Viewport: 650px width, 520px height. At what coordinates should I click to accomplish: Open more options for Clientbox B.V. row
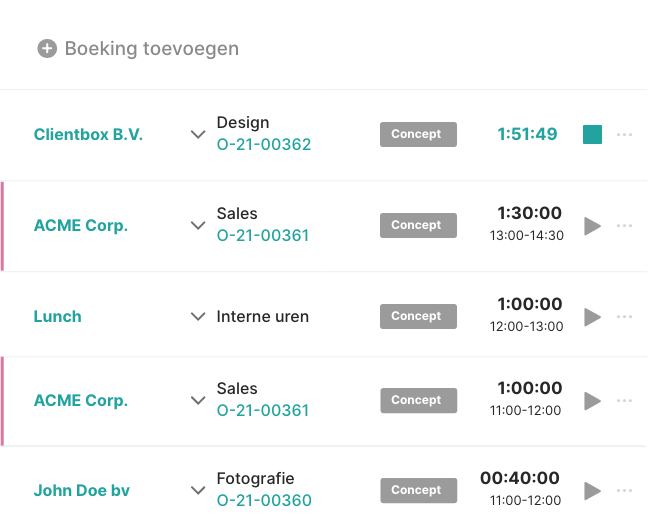625,134
